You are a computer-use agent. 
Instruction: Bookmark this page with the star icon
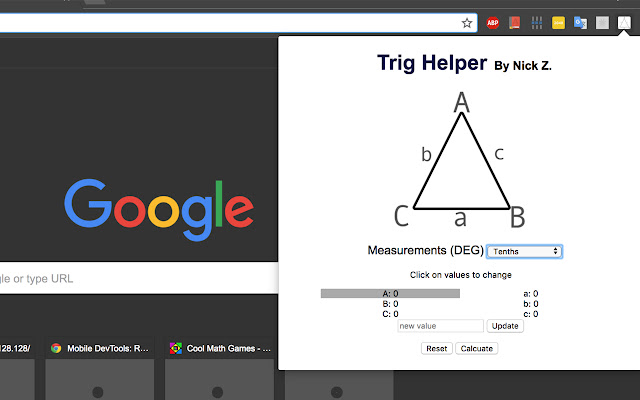click(x=467, y=23)
